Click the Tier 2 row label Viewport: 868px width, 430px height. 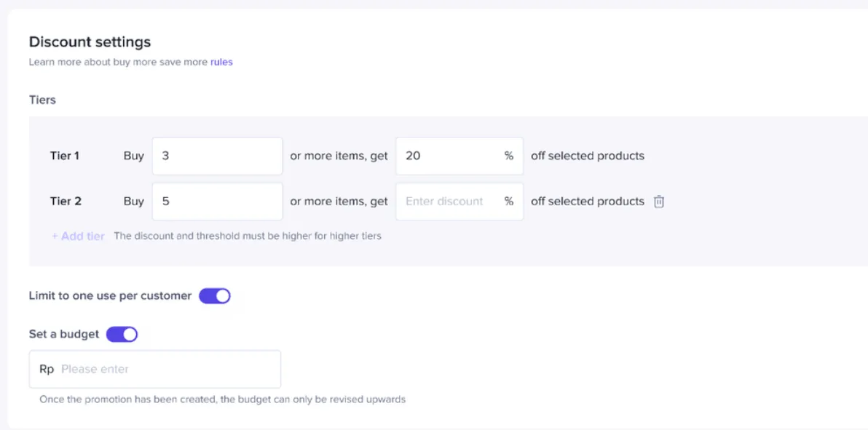tap(66, 202)
